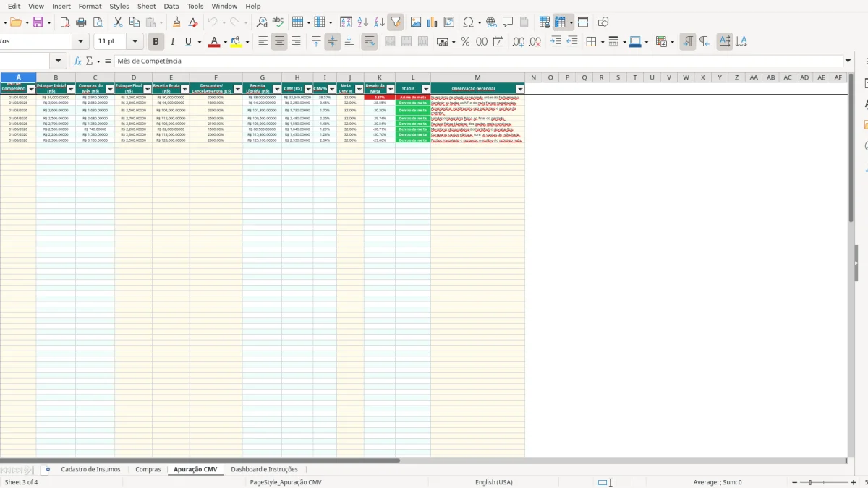Click the Add Decimal Place icon
The image size is (868, 488).
click(x=519, y=42)
